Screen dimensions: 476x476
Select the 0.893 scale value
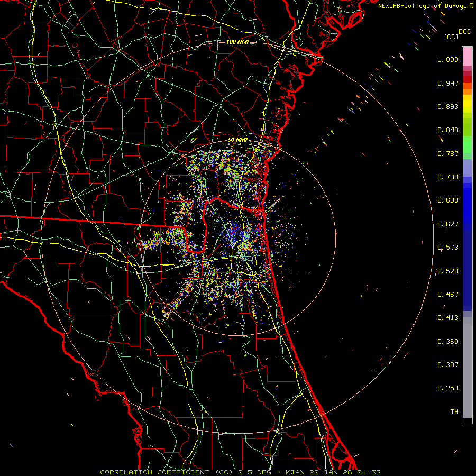click(x=448, y=106)
